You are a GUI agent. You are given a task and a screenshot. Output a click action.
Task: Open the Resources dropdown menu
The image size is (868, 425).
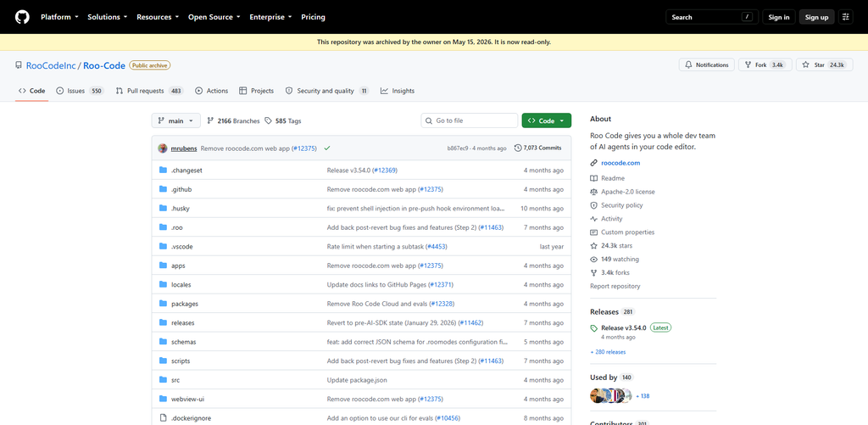point(159,17)
